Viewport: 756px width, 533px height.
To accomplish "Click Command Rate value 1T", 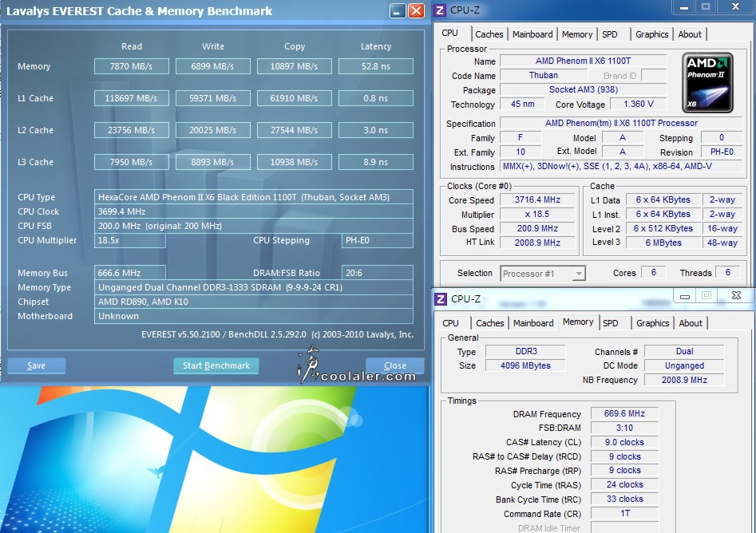I will (624, 513).
